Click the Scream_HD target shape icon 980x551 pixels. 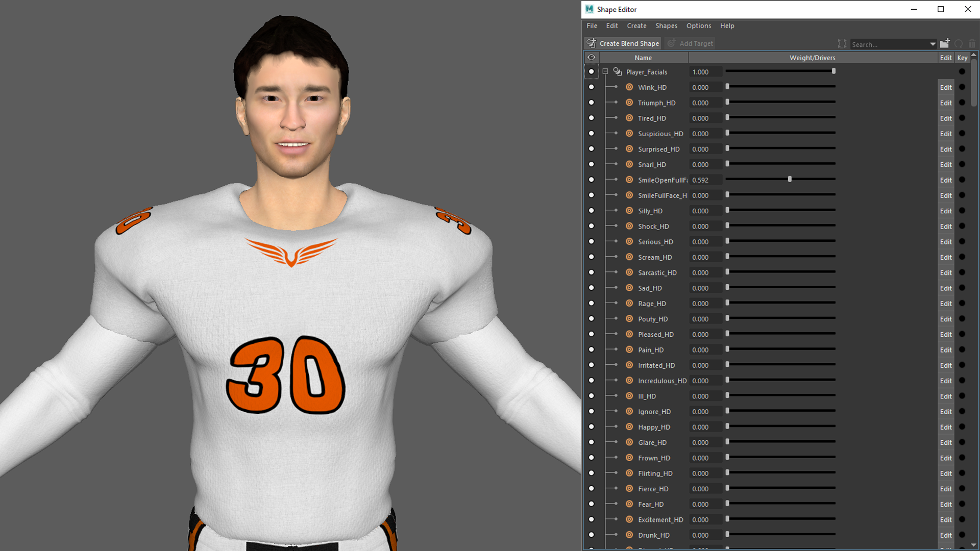pos(629,257)
